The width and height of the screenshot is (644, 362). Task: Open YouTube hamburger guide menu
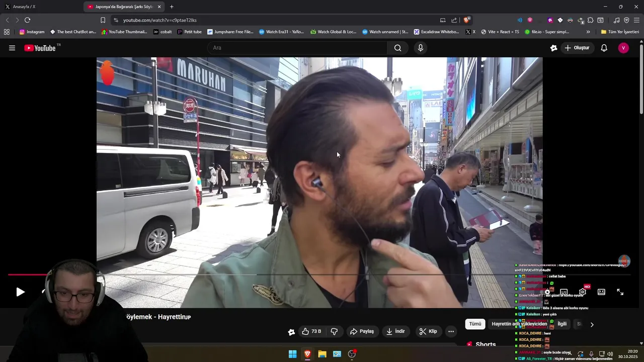click(x=12, y=48)
